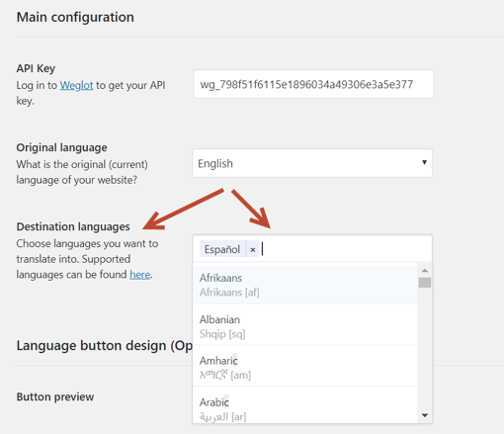Viewport: 504px width, 434px height.
Task: Follow the 'here' supported languages link
Action: point(139,275)
